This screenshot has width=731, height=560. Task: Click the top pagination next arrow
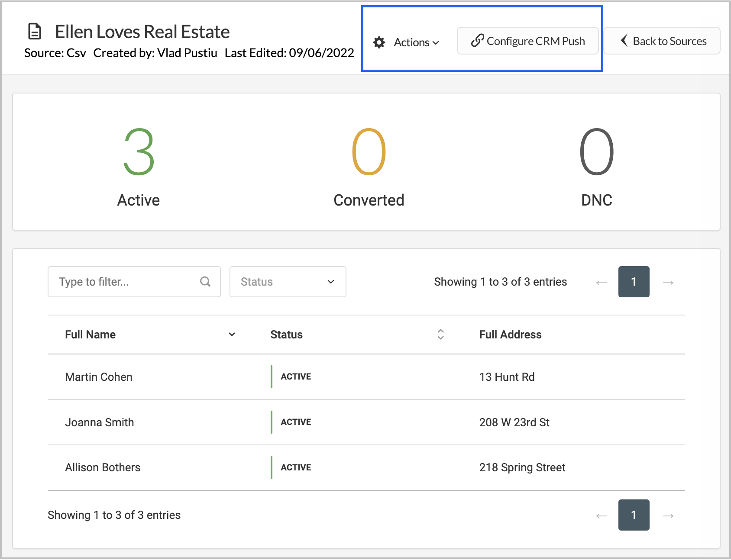click(668, 283)
